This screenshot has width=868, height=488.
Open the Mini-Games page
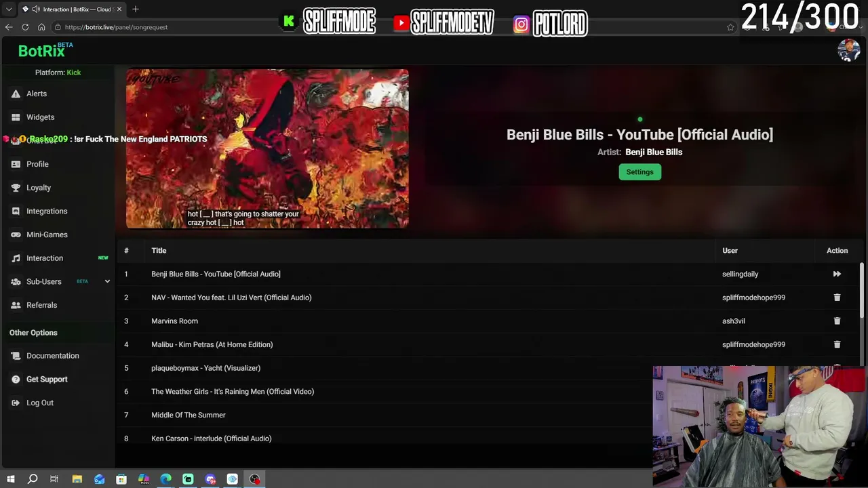click(47, 235)
